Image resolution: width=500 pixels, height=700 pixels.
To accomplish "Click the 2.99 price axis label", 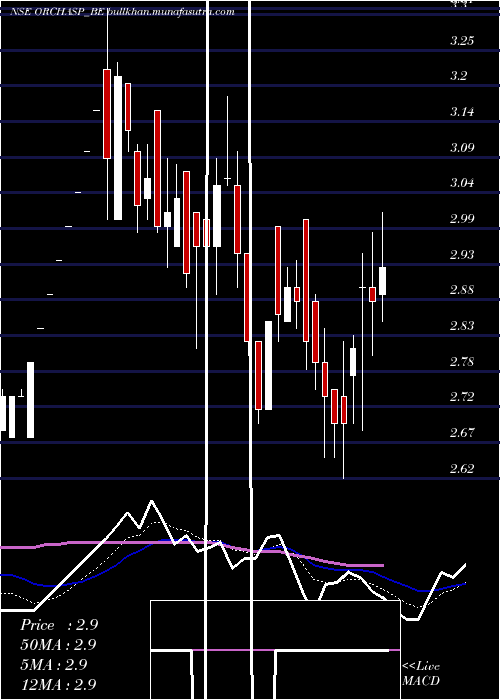I will coord(462,219).
